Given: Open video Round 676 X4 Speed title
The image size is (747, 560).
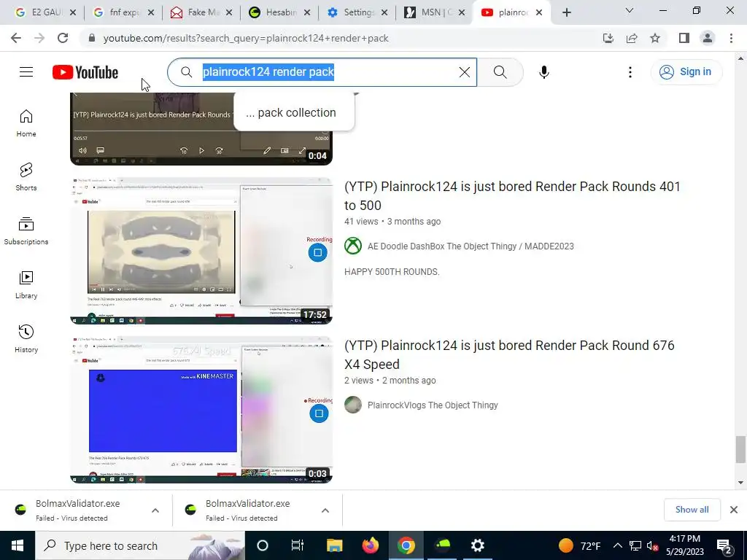Looking at the screenshot, I should [x=509, y=355].
